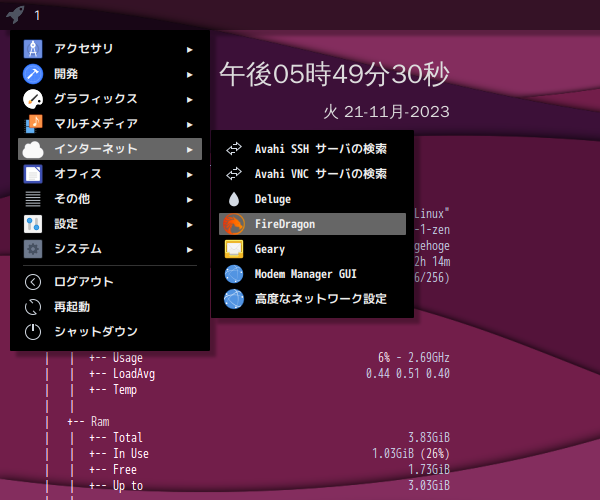Click the In Use value 1.03GiB (26%)

(x=411, y=453)
